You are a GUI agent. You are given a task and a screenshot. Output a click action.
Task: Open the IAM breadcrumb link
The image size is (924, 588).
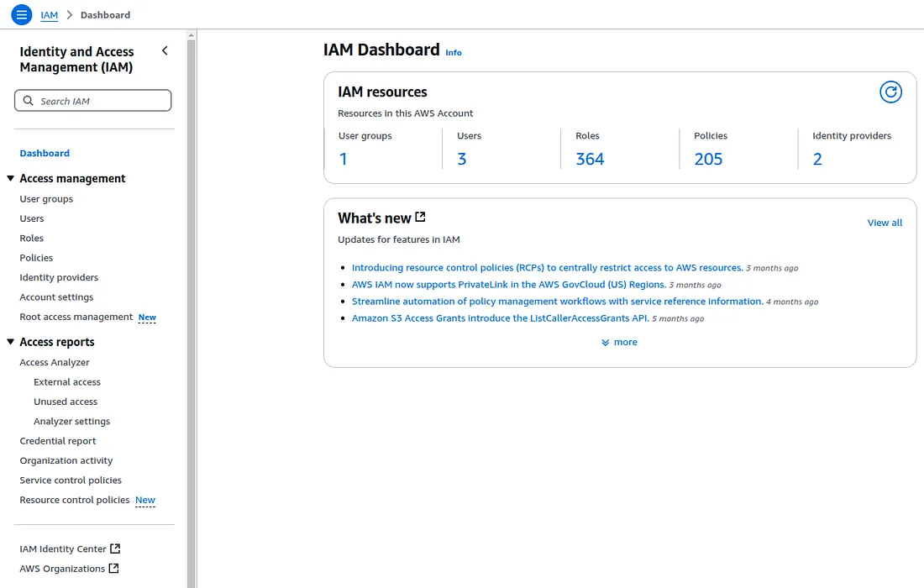coord(50,15)
